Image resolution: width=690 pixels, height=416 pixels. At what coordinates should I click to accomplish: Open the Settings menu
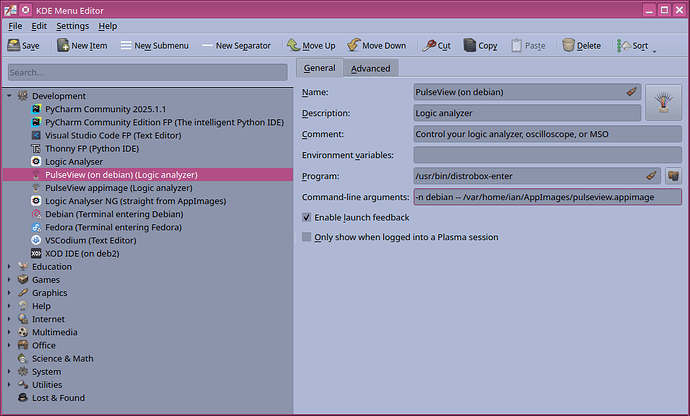coord(73,26)
